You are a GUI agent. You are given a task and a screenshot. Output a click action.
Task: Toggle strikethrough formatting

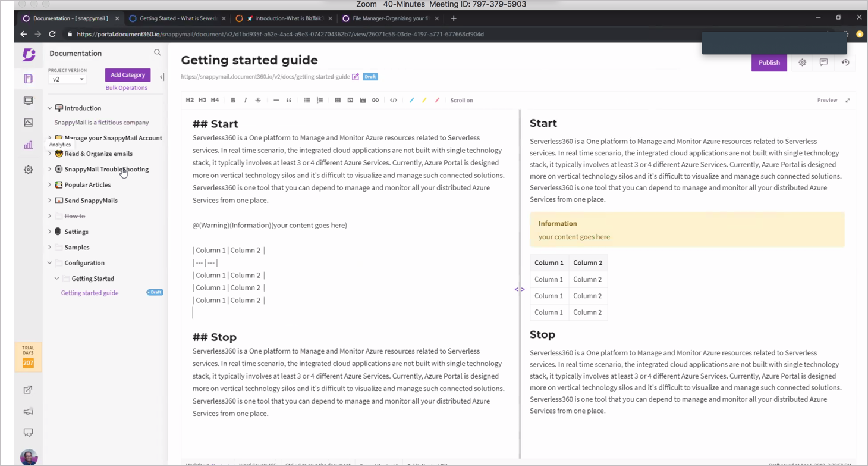[258, 100]
